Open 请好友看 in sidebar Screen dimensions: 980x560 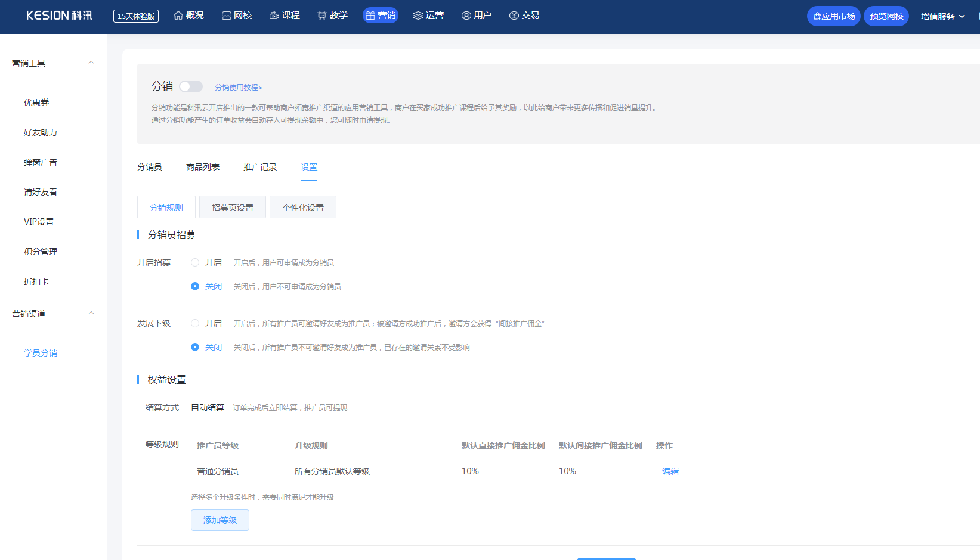click(41, 192)
